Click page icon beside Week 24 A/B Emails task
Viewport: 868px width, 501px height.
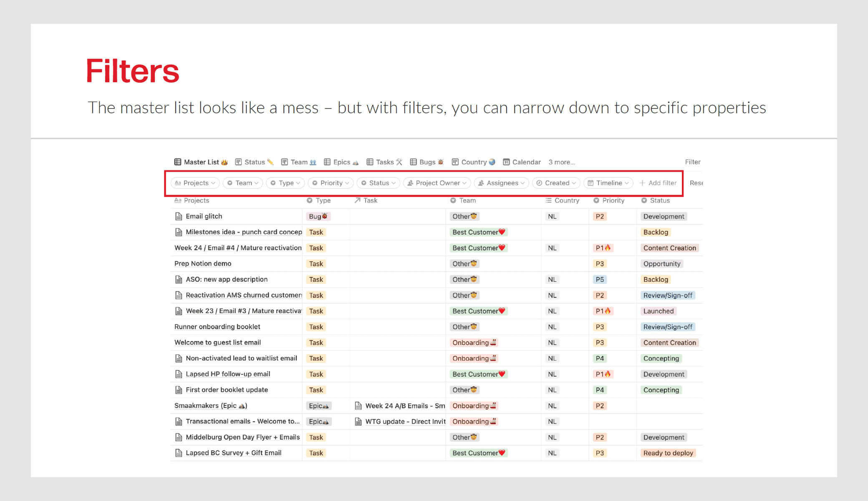[358, 405]
